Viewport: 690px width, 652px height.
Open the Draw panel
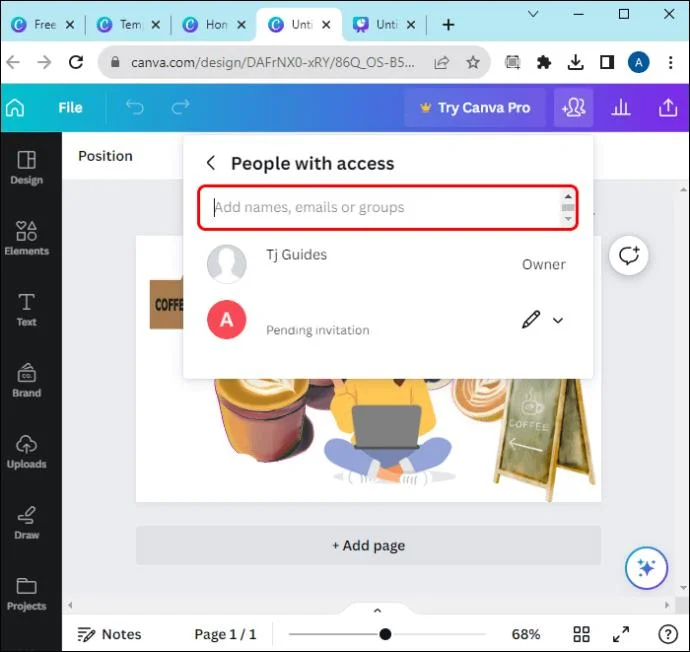(27, 523)
